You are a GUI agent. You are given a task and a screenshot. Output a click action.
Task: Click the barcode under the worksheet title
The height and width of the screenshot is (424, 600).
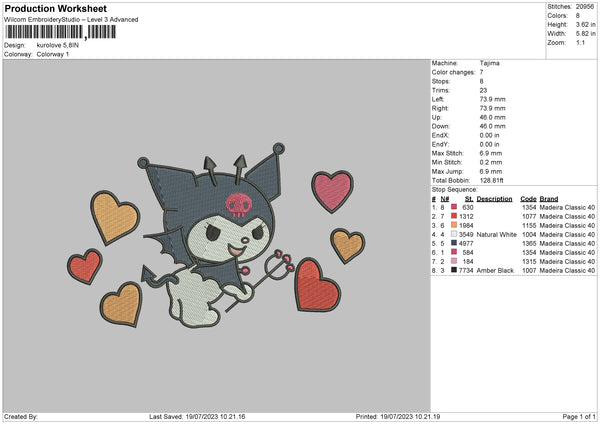coord(60,32)
